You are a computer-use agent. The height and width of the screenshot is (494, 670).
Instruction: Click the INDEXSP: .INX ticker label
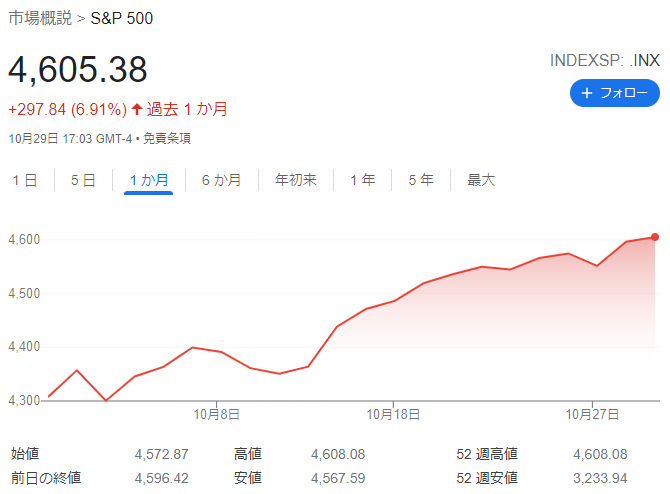[605, 60]
